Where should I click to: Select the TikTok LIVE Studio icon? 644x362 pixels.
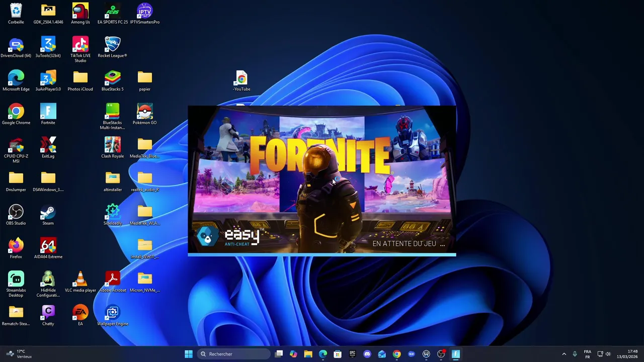[80, 49]
